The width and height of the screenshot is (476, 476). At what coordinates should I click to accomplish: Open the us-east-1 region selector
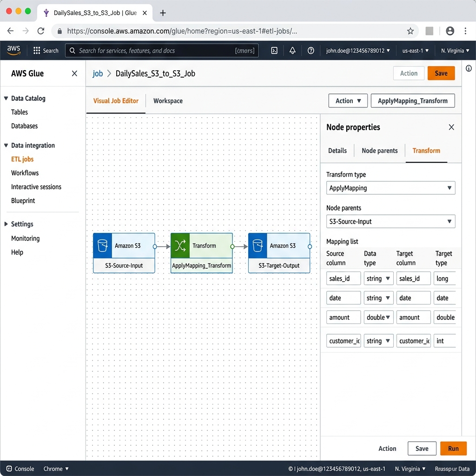(x=415, y=50)
